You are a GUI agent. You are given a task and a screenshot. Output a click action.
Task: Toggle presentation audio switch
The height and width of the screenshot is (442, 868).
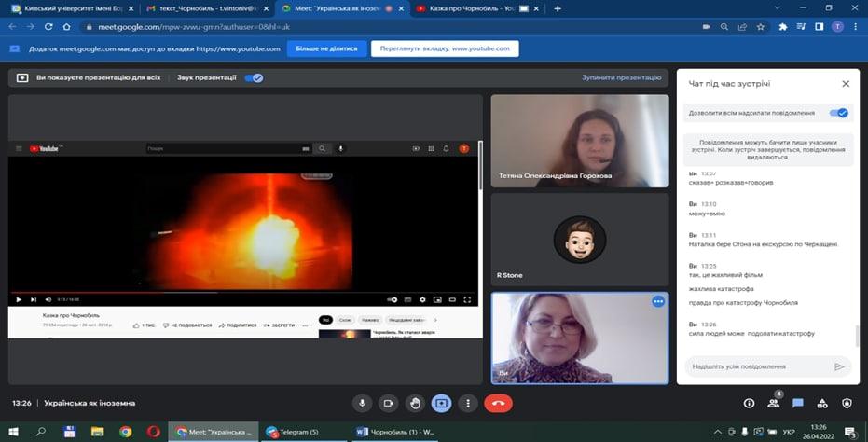pos(254,78)
